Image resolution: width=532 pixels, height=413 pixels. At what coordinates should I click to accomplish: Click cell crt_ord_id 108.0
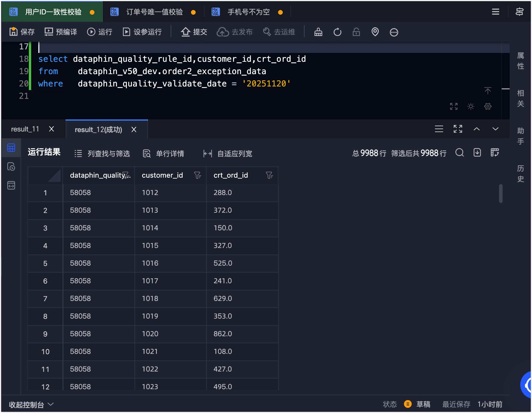click(x=242, y=352)
